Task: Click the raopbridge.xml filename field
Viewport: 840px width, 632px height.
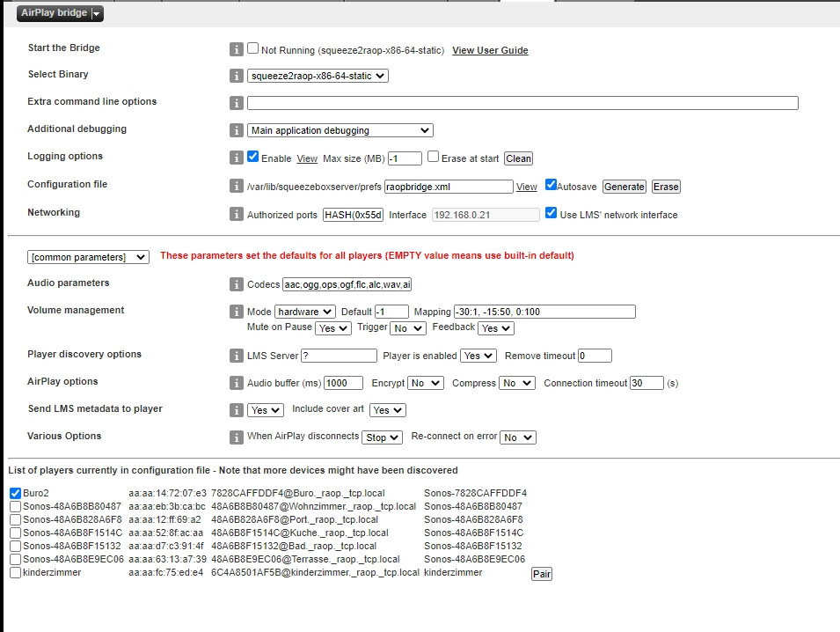Action: [x=449, y=187]
